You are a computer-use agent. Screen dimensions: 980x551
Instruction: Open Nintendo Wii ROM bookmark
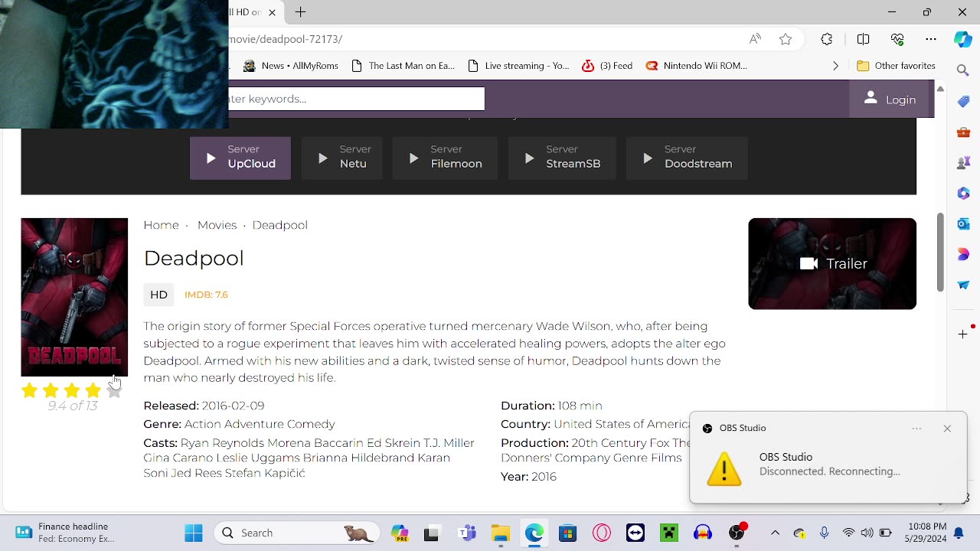[697, 66]
